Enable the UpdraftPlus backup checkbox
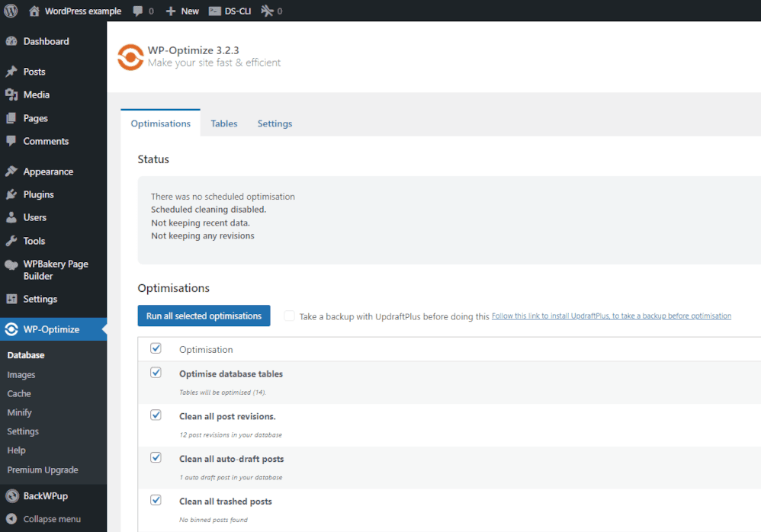Image resolution: width=761 pixels, height=532 pixels. 289,316
